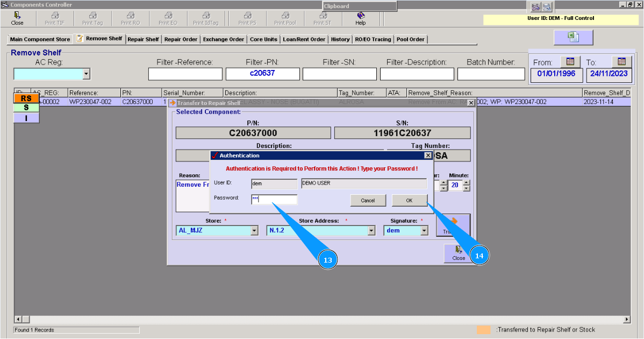Screen dimensions: 644x339
Task: Open the From date calendar picker
Action: tap(570, 62)
